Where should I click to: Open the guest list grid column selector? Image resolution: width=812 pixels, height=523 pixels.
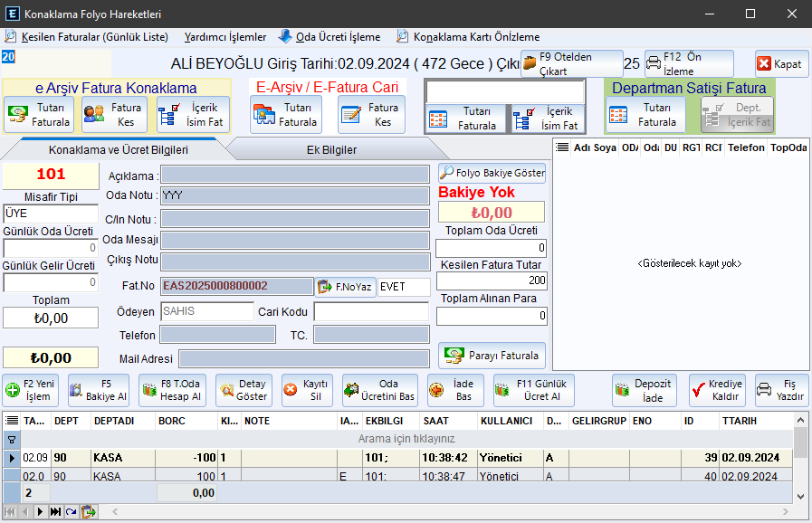(x=562, y=147)
